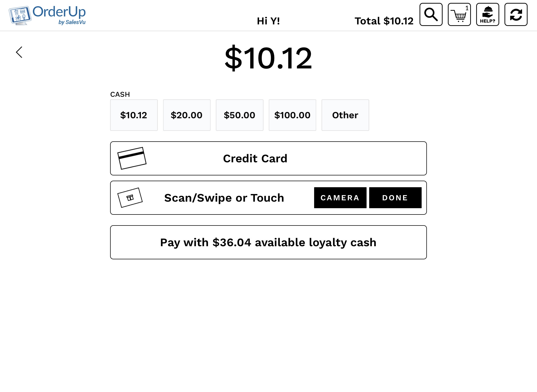
Task: Select the $10.12 exact cash amount button
Action: coord(134,115)
